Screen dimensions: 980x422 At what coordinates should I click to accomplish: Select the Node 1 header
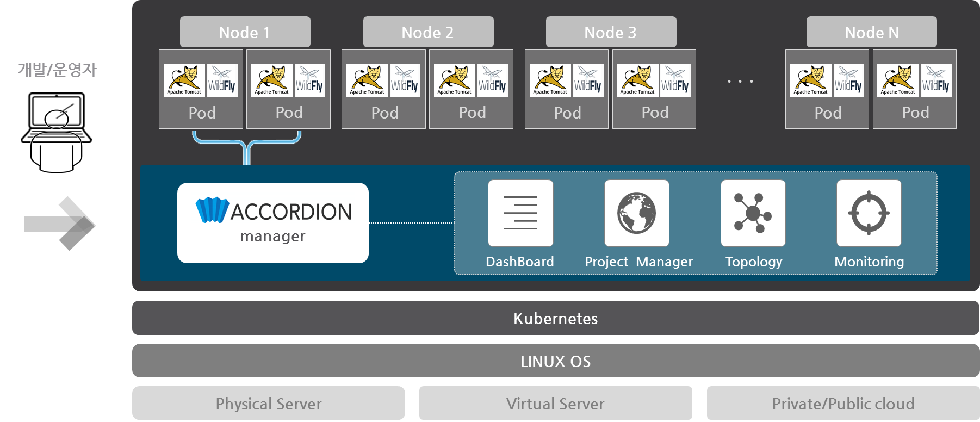245,32
